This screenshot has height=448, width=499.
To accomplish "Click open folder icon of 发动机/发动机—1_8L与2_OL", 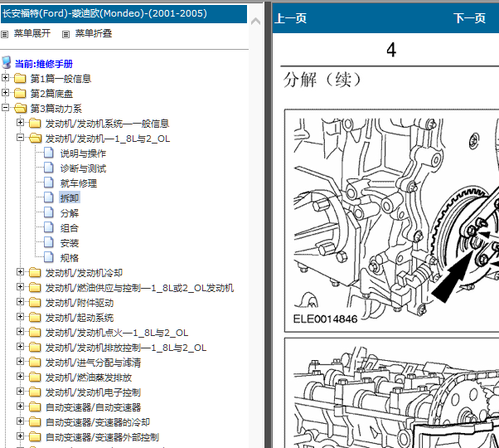I will tap(36, 139).
